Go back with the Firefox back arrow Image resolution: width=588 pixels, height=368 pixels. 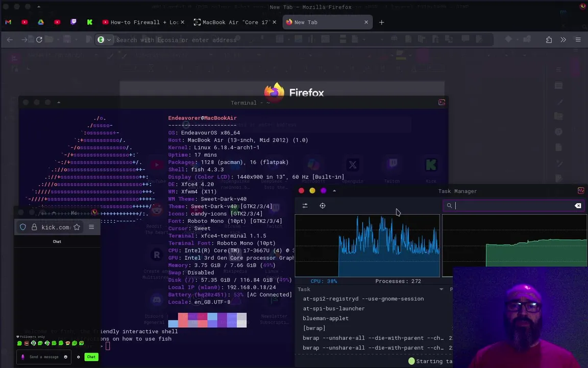tap(10, 39)
